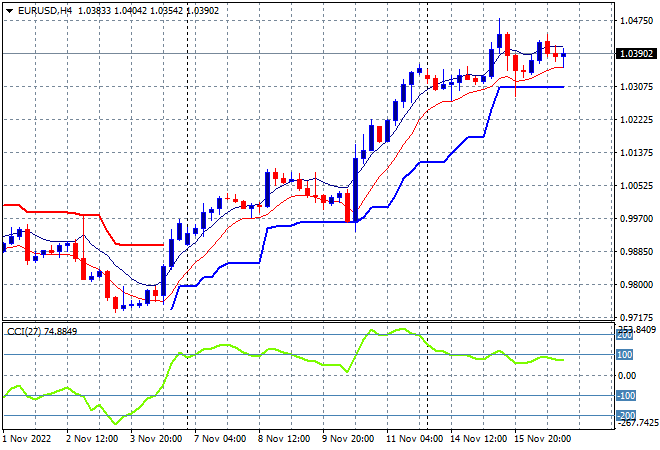Click the 1 Nov 2022 time label
Screen dimensions: 660x450
pos(27,439)
